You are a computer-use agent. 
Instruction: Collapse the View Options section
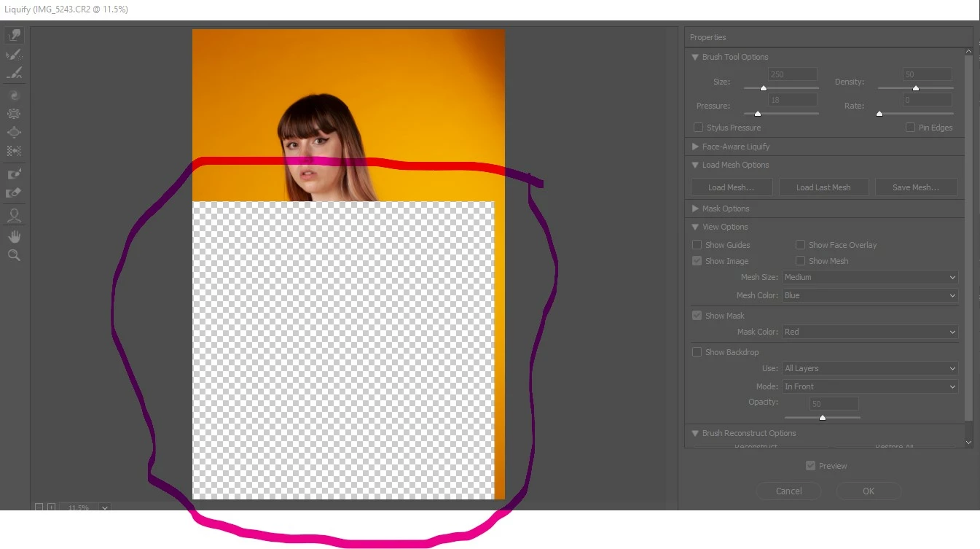click(695, 227)
